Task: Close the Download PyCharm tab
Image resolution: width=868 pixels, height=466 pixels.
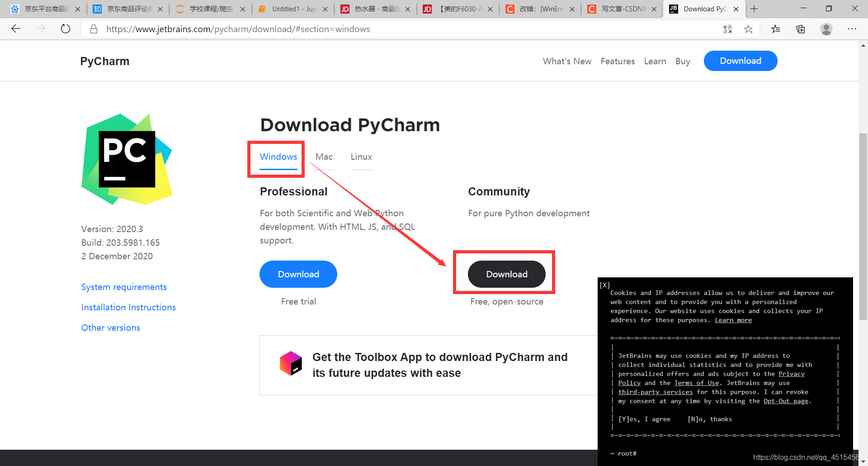Action: point(736,9)
